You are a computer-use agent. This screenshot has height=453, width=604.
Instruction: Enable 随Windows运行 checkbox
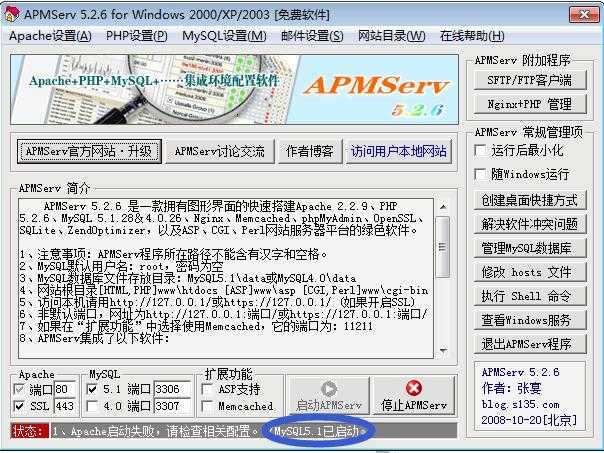(481, 174)
